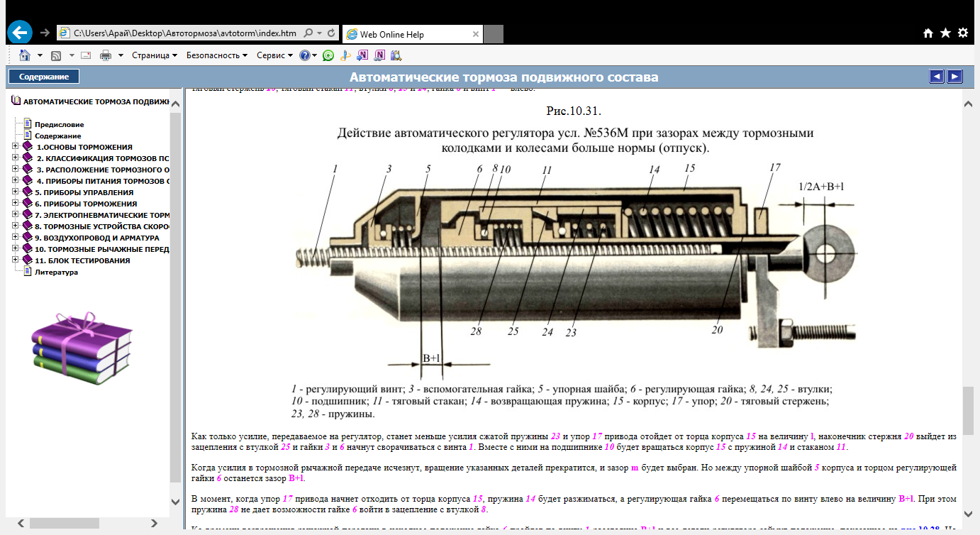Open Литература in contents tree
The height and width of the screenshot is (535, 980).
point(56,272)
